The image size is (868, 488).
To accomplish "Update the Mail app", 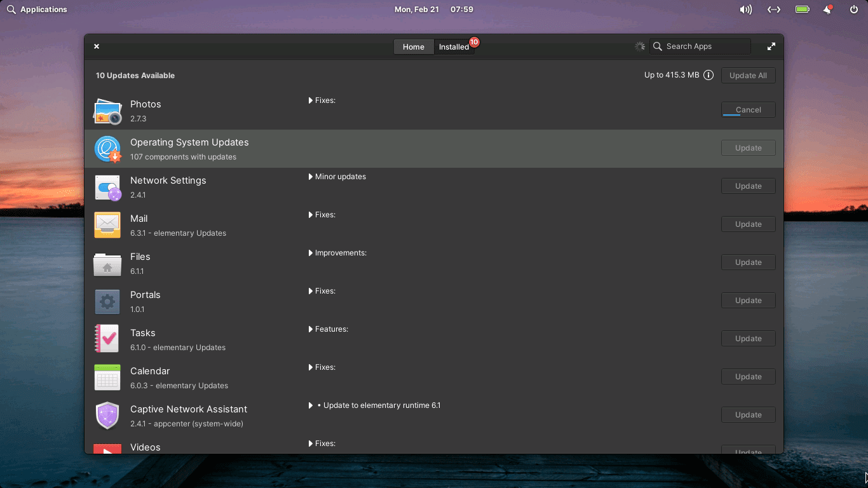I will coord(748,224).
